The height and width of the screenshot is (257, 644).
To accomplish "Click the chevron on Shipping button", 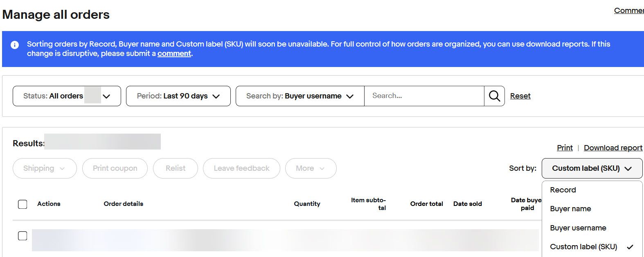I will point(62,168).
